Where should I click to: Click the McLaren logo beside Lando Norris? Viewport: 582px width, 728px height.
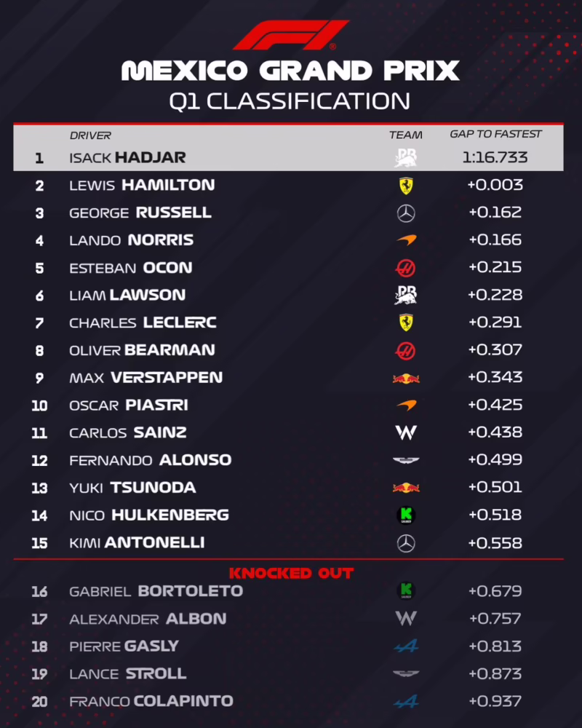(x=405, y=240)
